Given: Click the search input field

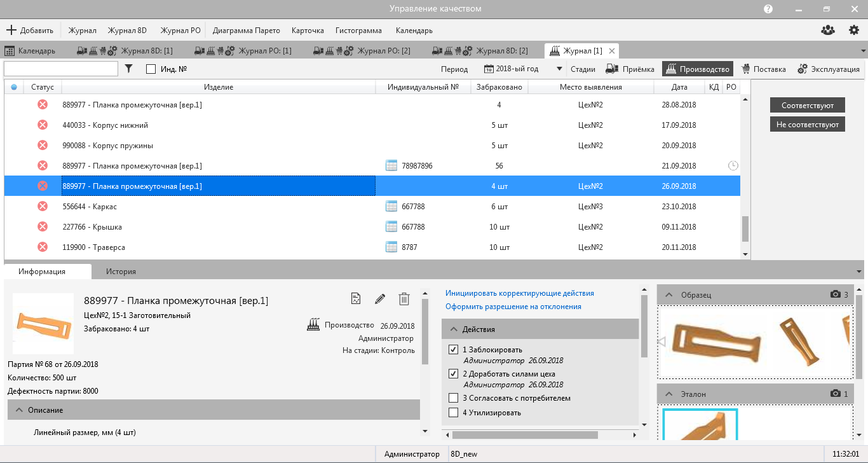Looking at the screenshot, I should 61,69.
